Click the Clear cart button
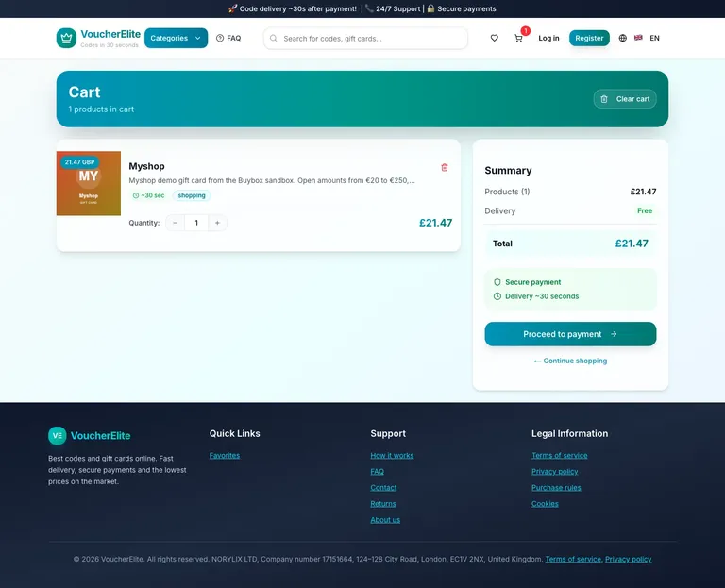The image size is (725, 588). click(625, 99)
